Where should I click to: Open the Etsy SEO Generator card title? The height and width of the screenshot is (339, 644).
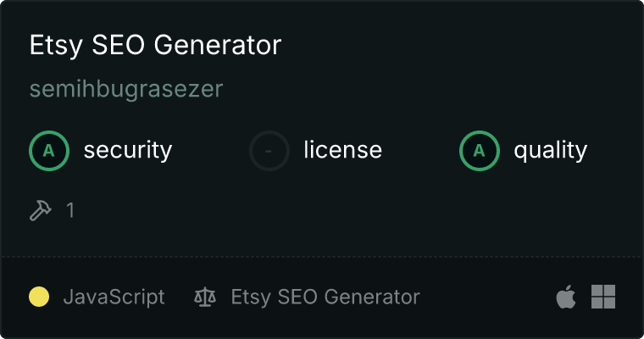tap(155, 46)
